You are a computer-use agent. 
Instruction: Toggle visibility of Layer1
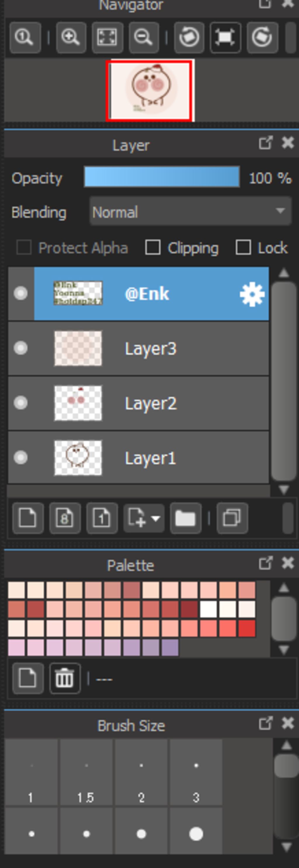tap(21, 458)
